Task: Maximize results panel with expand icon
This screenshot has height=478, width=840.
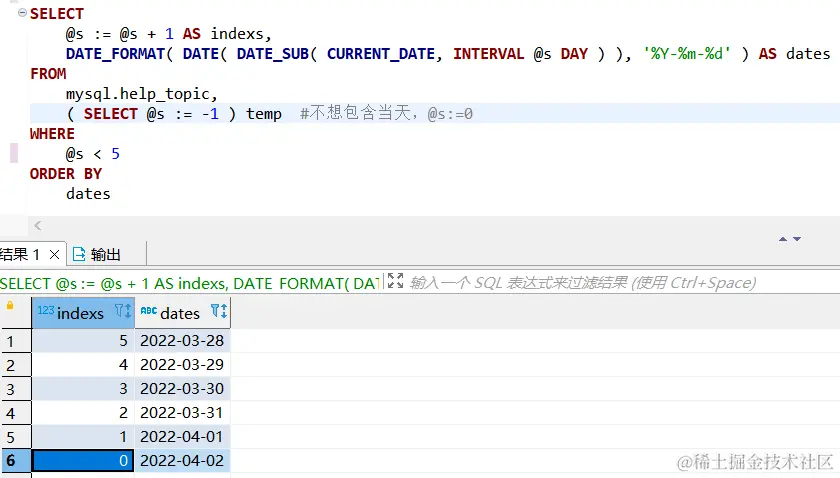Action: point(395,280)
